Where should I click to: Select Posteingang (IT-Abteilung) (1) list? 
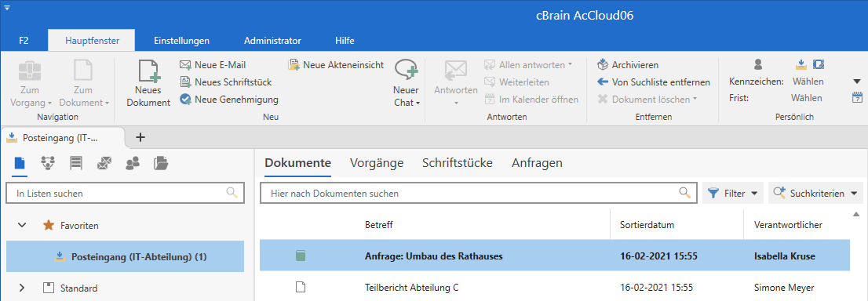125,257
